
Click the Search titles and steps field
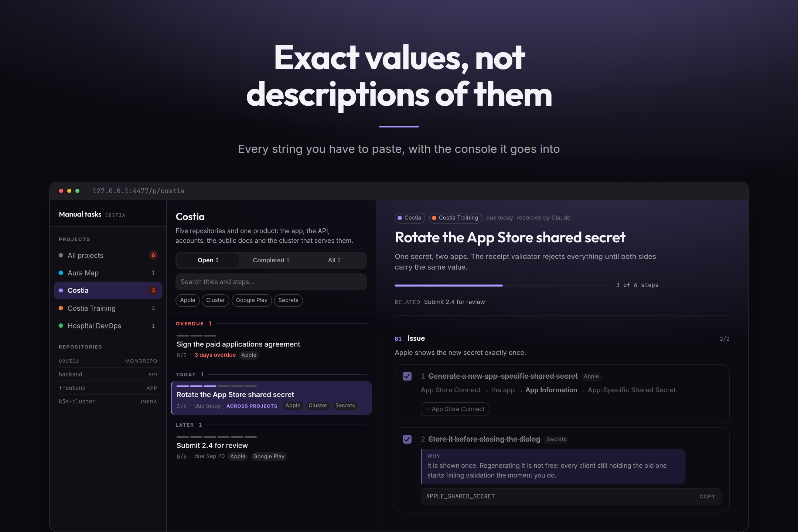(x=271, y=282)
